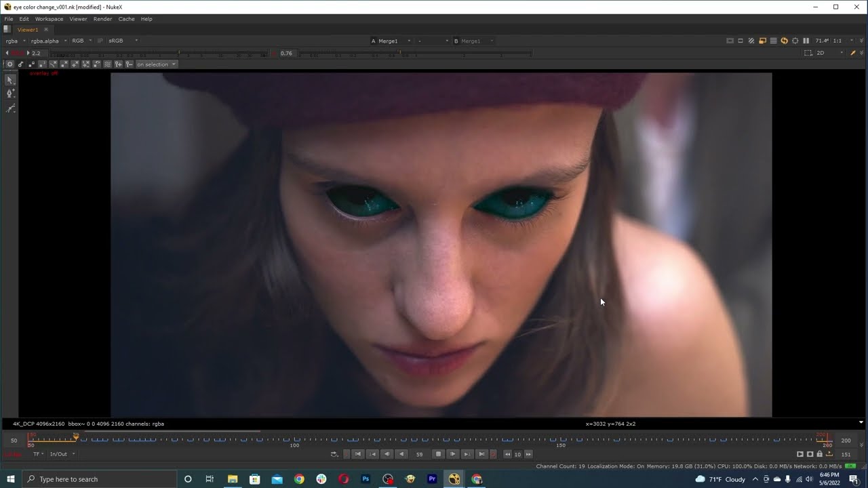
Task: Go to the first frame
Action: [357, 454]
